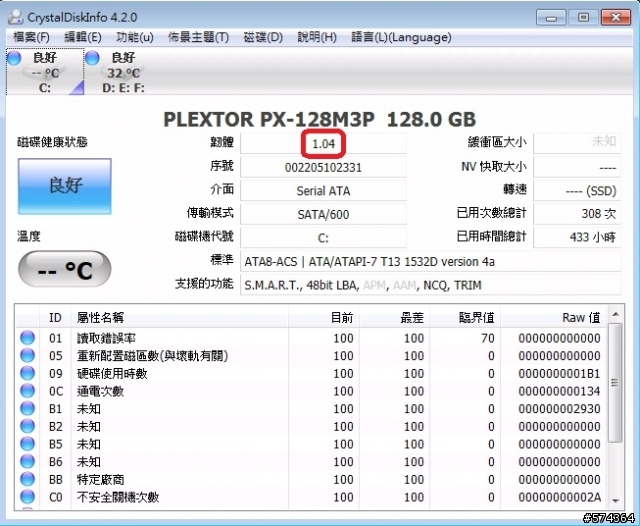This screenshot has width=640, height=526.
Task: Close the CrystalDiskInfo window
Action: click(x=616, y=18)
